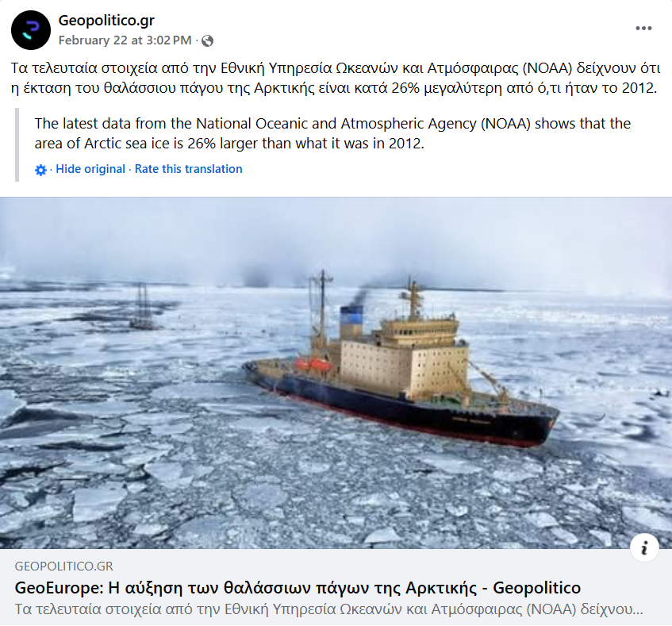The image size is (672, 626).
Task: Click the translated English NOAA text
Action: 332,133
